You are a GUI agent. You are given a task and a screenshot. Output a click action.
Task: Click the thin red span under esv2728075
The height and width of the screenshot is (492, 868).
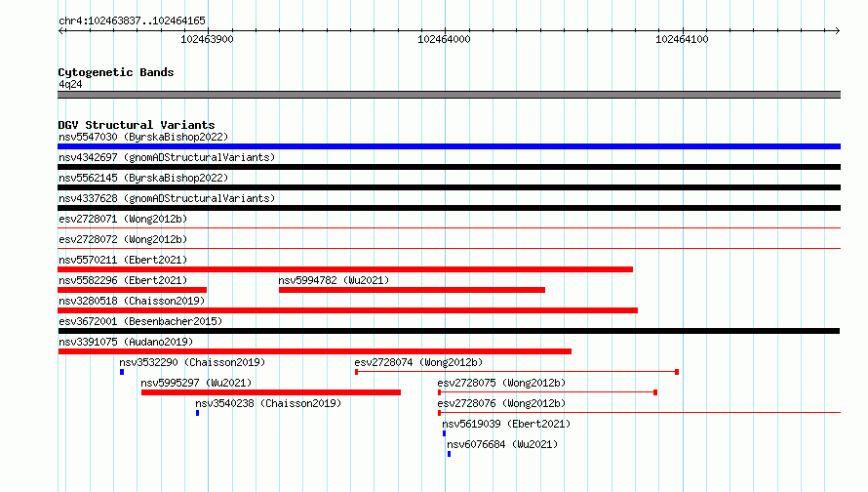coord(547,392)
